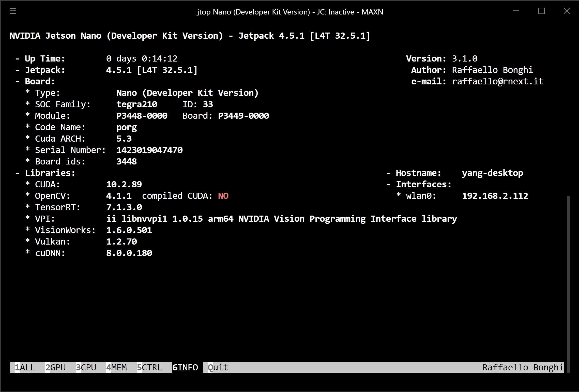This screenshot has height=392, width=579.
Task: Switch to the 1ALL tab
Action: pyautogui.click(x=25, y=367)
